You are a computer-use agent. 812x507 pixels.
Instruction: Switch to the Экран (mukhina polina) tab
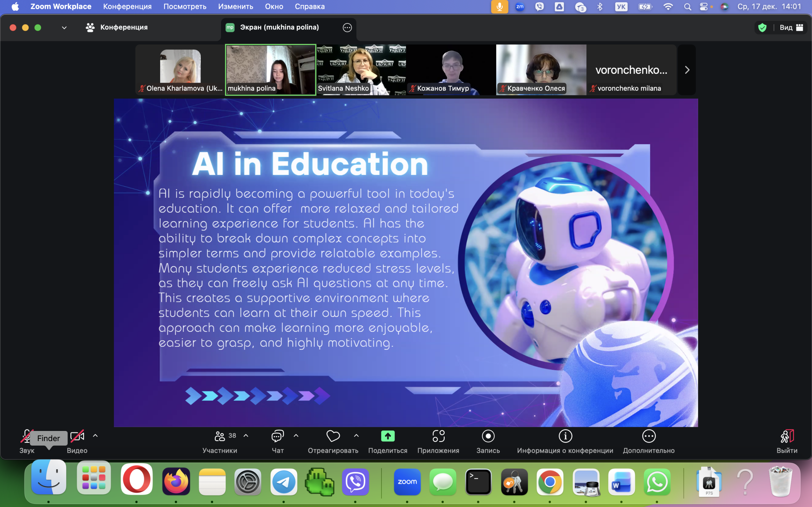[279, 28]
